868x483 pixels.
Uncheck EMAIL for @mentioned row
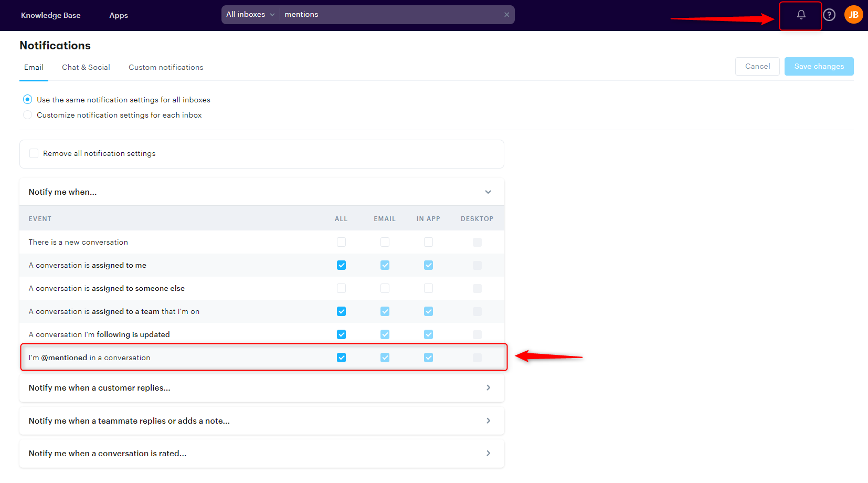385,358
